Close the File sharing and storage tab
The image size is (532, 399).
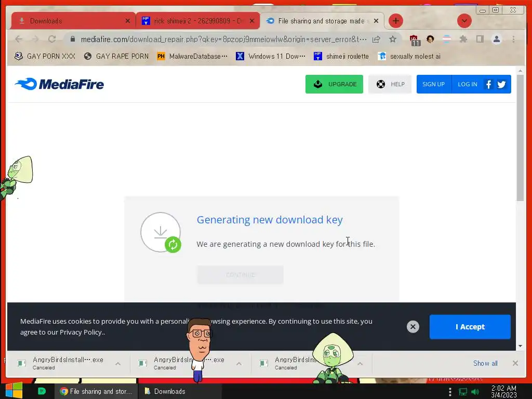376,21
